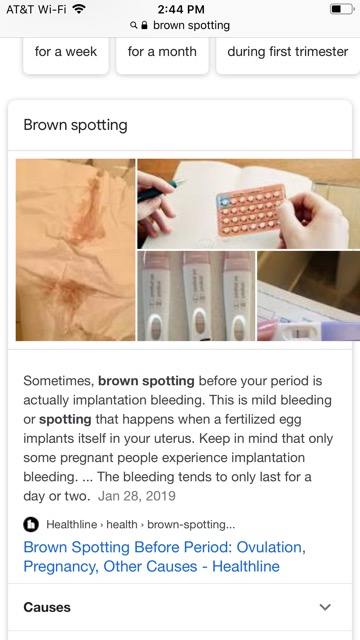Open the Causes accordion row
360x640 pixels.
point(180,607)
